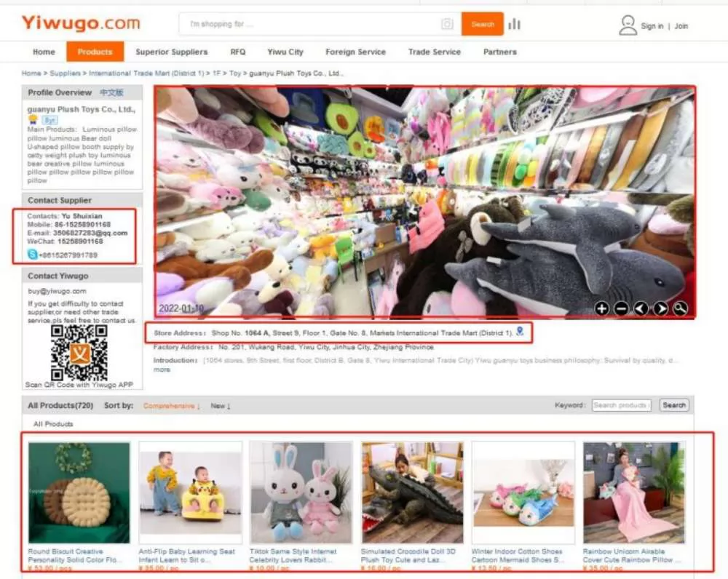Image resolution: width=728 pixels, height=579 pixels.
Task: Select the All Products category row
Action: click(x=53, y=424)
